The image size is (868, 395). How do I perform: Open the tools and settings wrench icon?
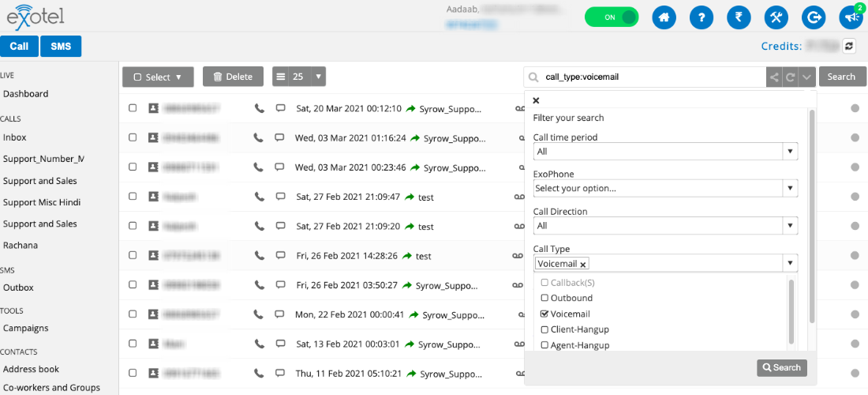(x=776, y=17)
